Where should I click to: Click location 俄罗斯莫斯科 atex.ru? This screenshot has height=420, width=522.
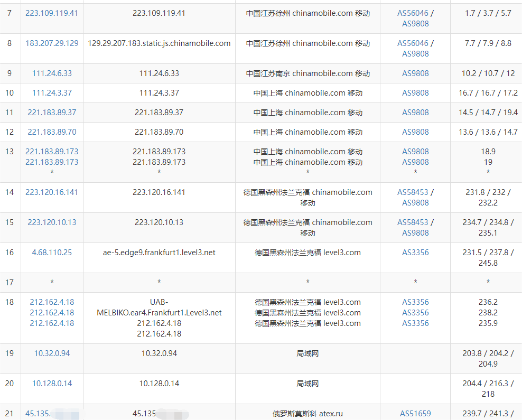(307, 414)
